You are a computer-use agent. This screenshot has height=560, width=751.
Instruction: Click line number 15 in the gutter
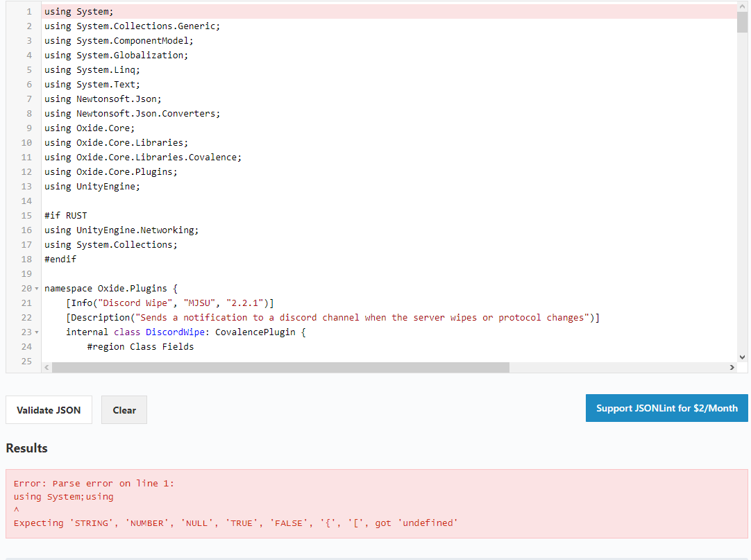26,216
